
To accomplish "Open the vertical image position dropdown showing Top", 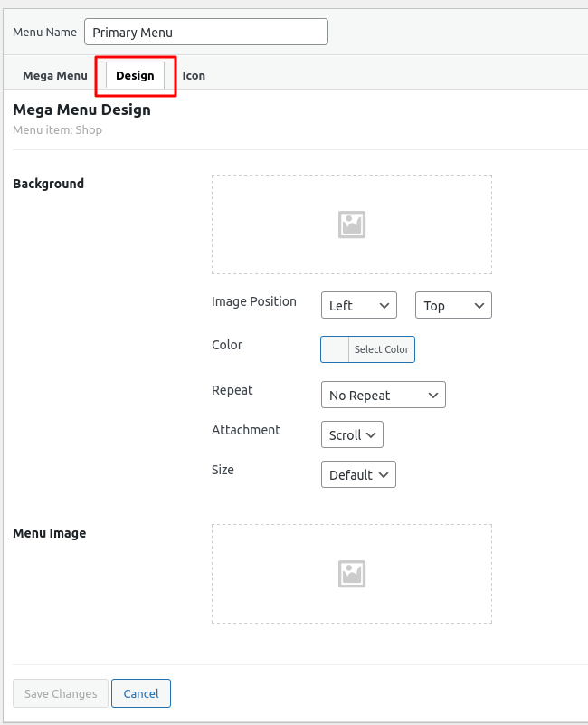I will pyautogui.click(x=453, y=305).
